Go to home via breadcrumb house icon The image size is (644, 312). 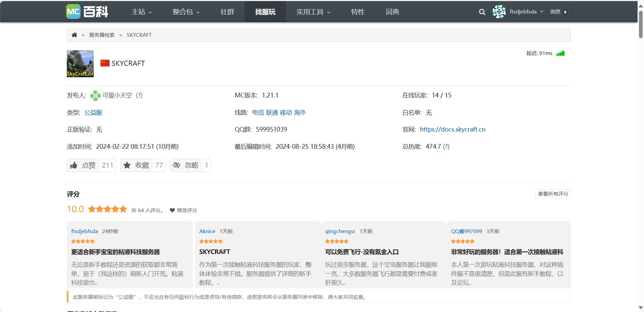coord(74,35)
